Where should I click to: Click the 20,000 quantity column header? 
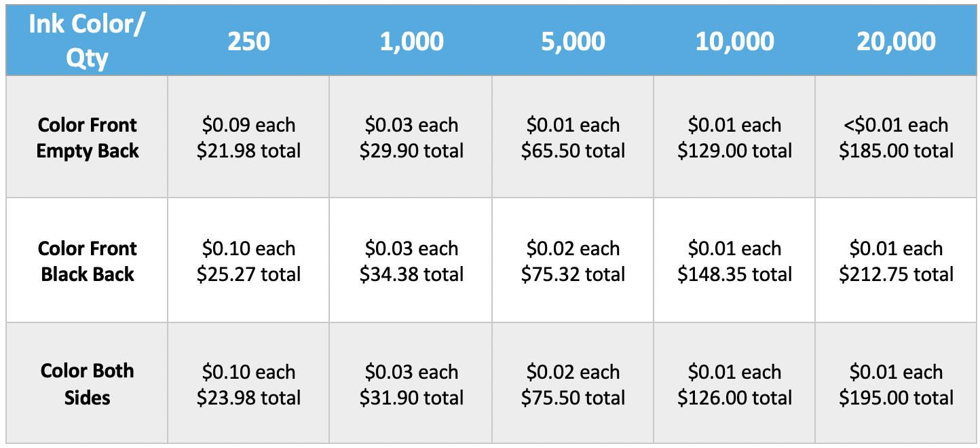pyautogui.click(x=896, y=42)
